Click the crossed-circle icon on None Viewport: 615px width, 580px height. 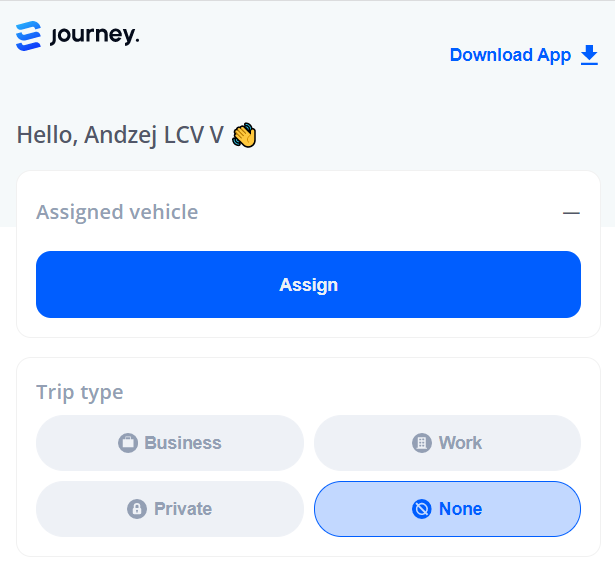point(422,509)
